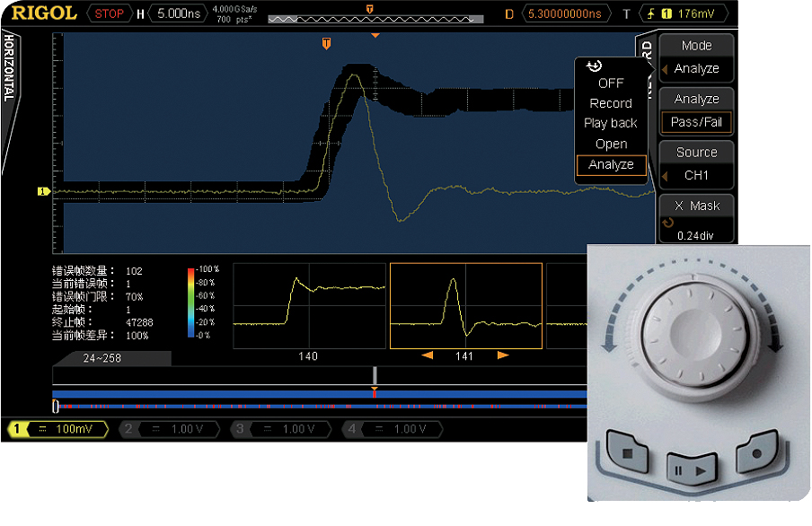Viewport: 812px width, 526px height.
Task: Open the Analyze Pass/Fail selector
Action: click(x=696, y=111)
